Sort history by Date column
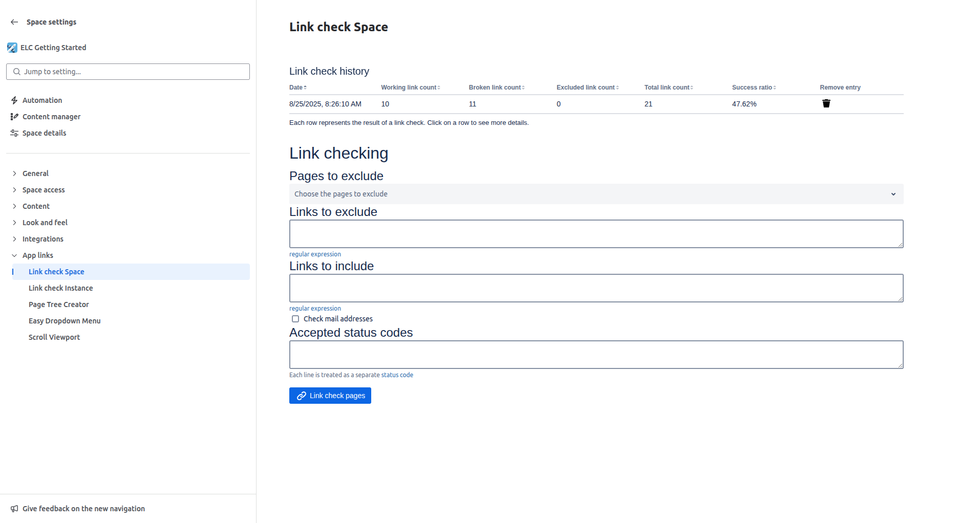Image resolution: width=980 pixels, height=523 pixels. pos(298,88)
